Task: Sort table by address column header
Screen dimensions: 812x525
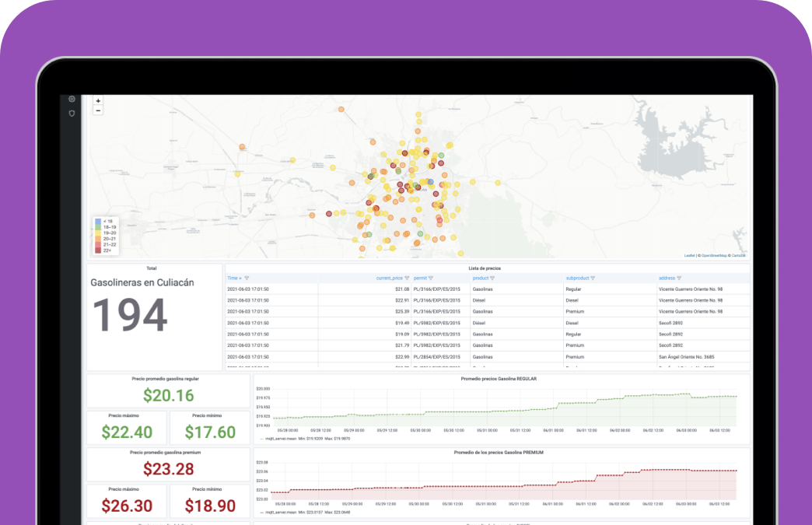Action: pos(667,278)
